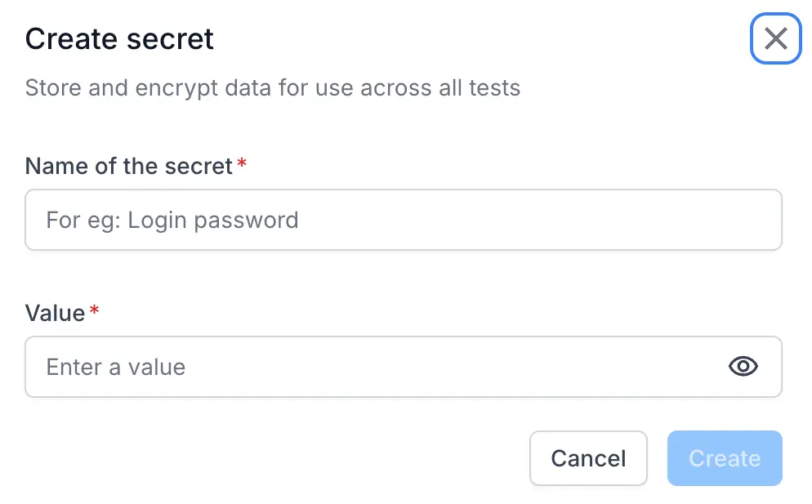
Task: Select the "For eg: Login password" placeholder box
Action: pos(403,220)
